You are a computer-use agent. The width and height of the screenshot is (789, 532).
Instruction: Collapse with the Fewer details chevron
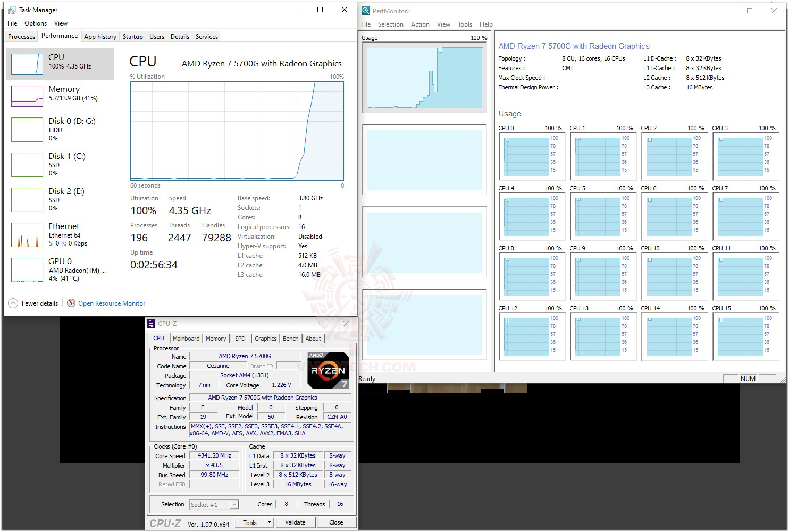[13, 303]
